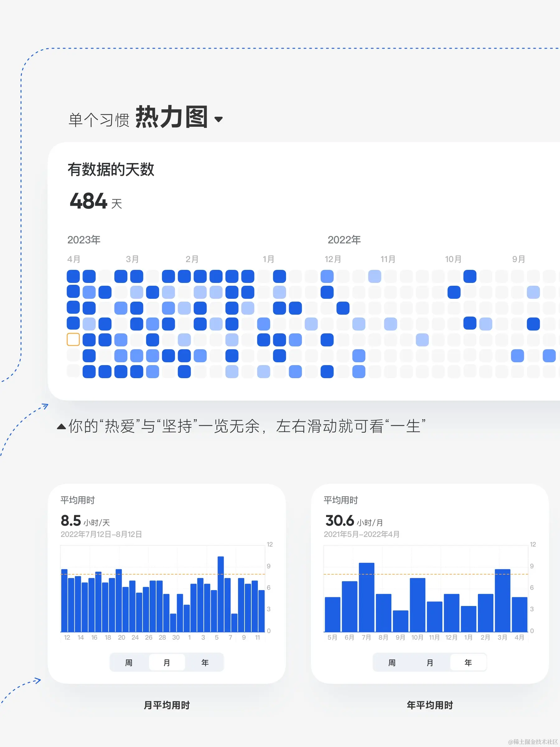Click the 8.5 小时/天 average value
This screenshot has width=560, height=747.
(x=85, y=521)
